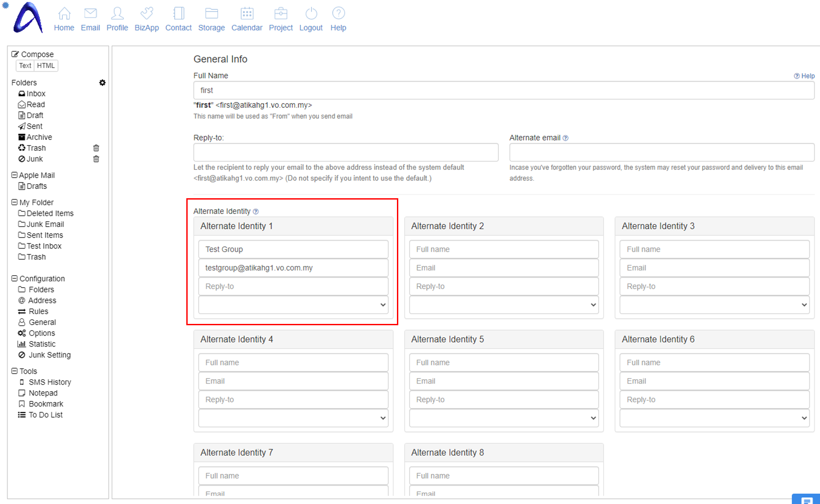Open the Test Inbox folder
The image size is (820, 504).
click(x=40, y=246)
